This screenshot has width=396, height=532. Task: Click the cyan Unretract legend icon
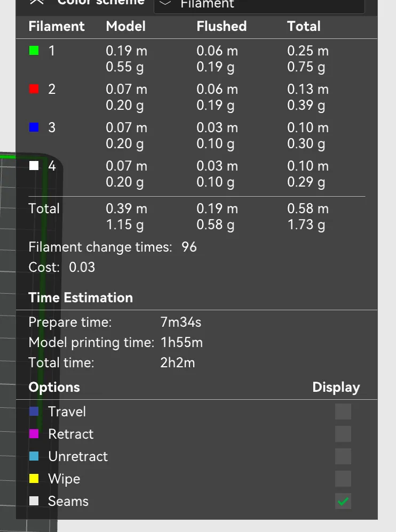click(x=35, y=456)
